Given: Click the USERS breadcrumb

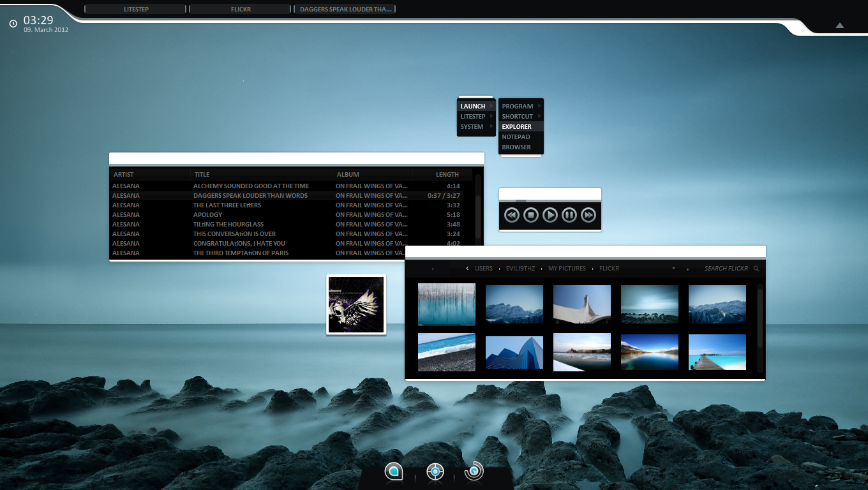Looking at the screenshot, I should [x=484, y=269].
